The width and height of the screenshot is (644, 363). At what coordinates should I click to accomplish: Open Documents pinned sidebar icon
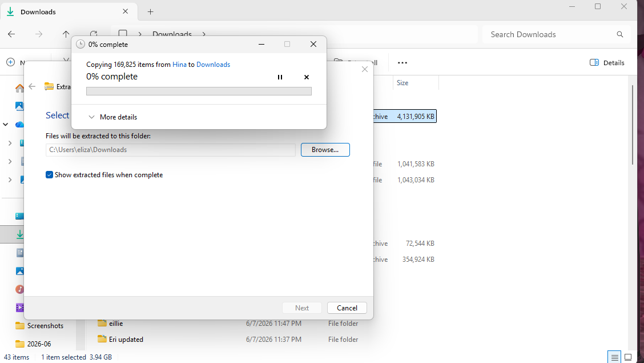[x=19, y=253]
